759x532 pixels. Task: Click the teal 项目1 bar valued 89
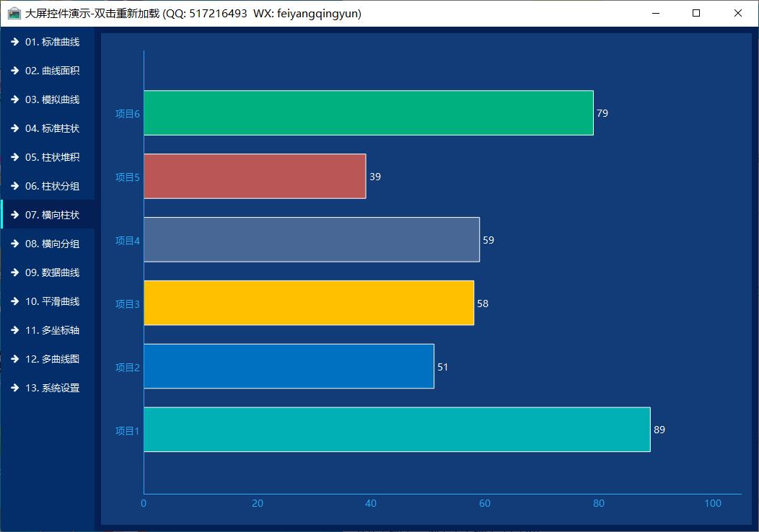point(397,430)
